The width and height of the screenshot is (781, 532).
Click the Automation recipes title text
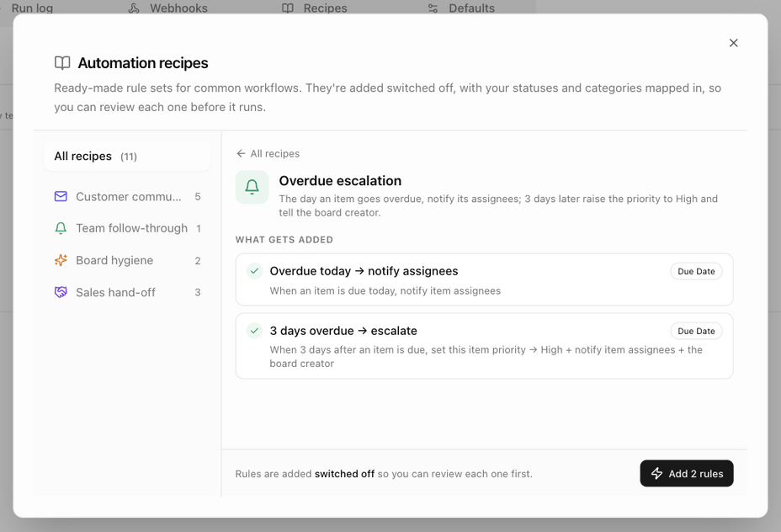(x=143, y=63)
